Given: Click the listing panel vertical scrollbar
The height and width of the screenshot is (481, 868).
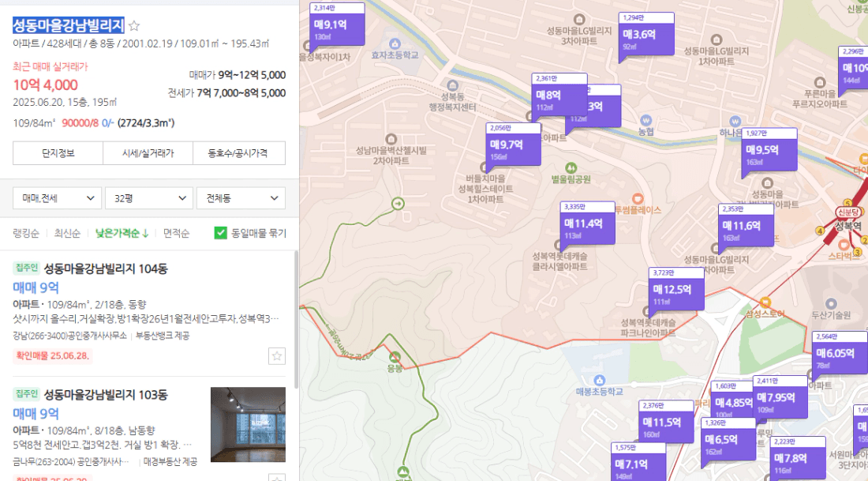Looking at the screenshot, I should [296, 319].
